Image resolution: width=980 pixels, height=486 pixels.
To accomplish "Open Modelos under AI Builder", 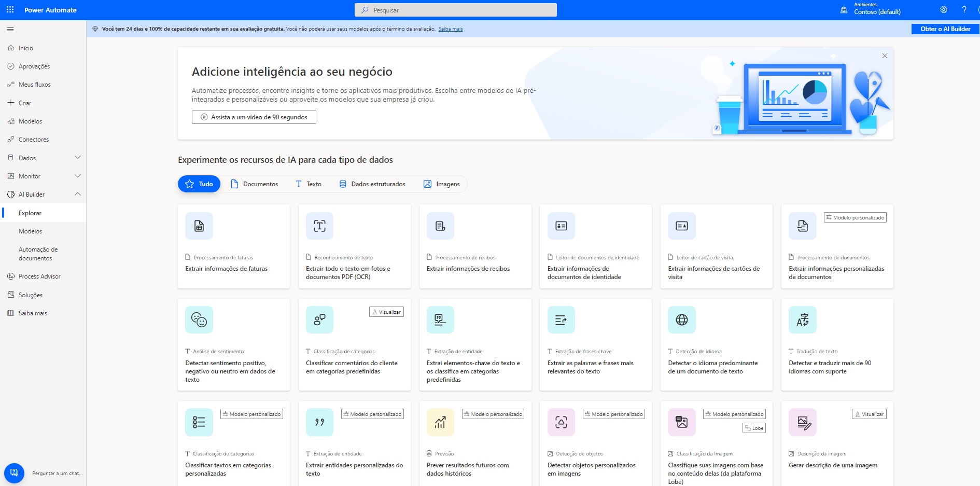I will (x=43, y=231).
